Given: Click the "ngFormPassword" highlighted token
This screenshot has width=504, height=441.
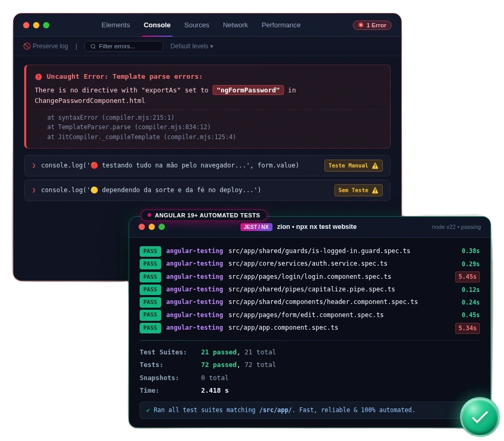Looking at the screenshot, I should (x=248, y=90).
